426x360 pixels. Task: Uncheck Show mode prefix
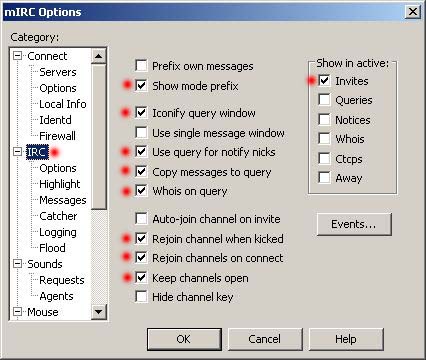pos(141,85)
